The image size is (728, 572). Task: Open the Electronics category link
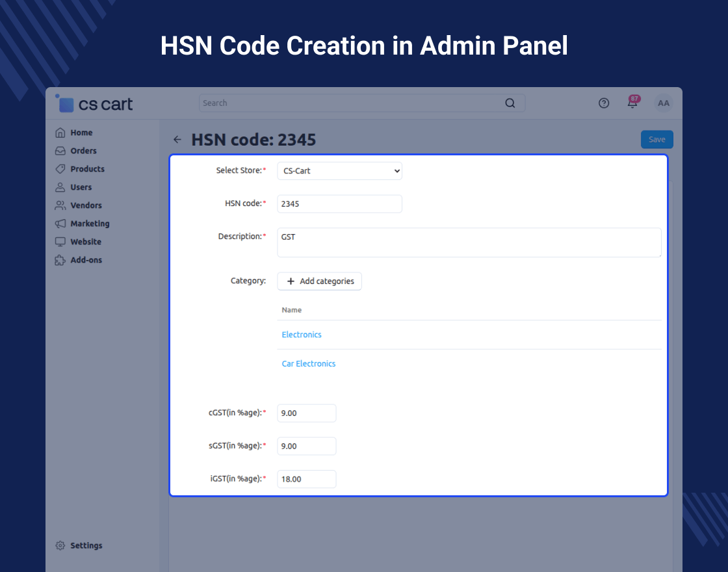coord(302,335)
